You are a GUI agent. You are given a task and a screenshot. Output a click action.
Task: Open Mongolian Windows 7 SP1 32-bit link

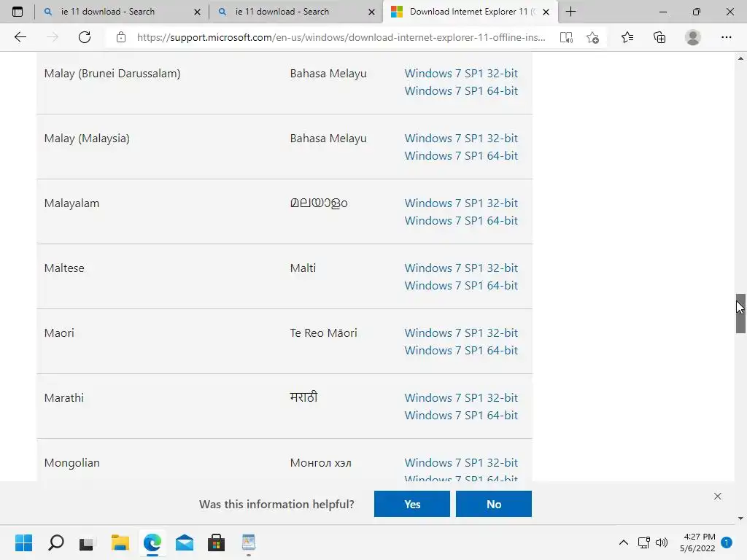461,463
